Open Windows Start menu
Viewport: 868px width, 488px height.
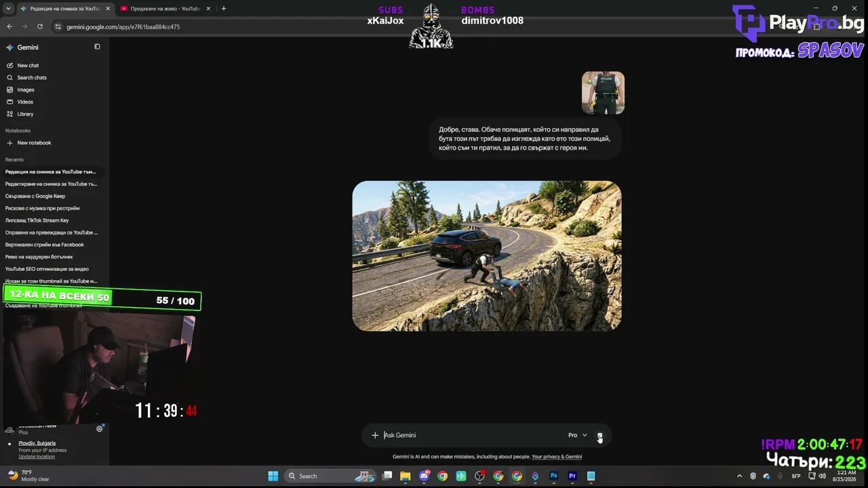click(x=273, y=476)
